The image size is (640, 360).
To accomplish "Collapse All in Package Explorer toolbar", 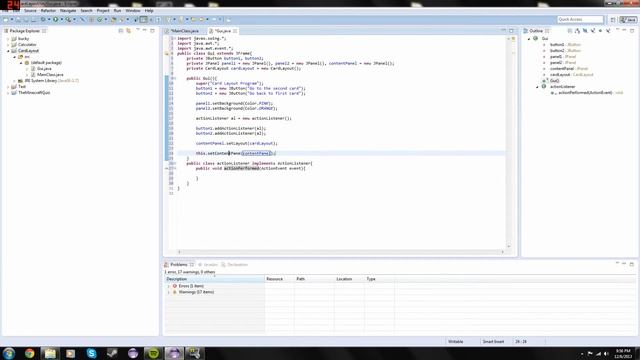I will [121, 31].
